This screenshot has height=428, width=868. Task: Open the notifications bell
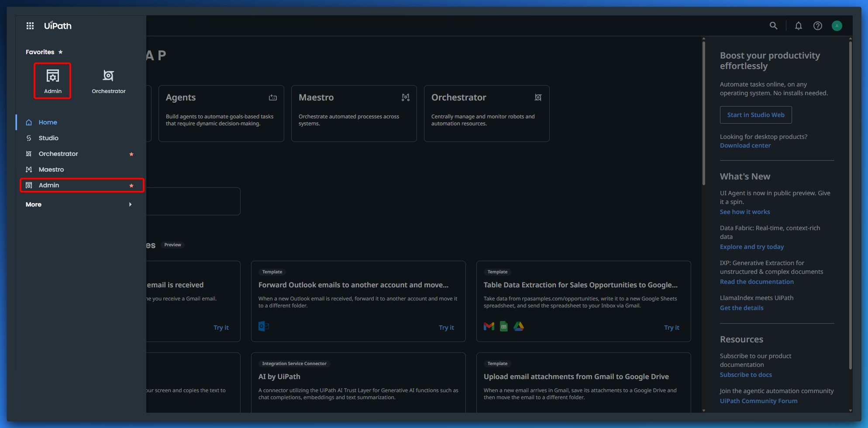[799, 26]
